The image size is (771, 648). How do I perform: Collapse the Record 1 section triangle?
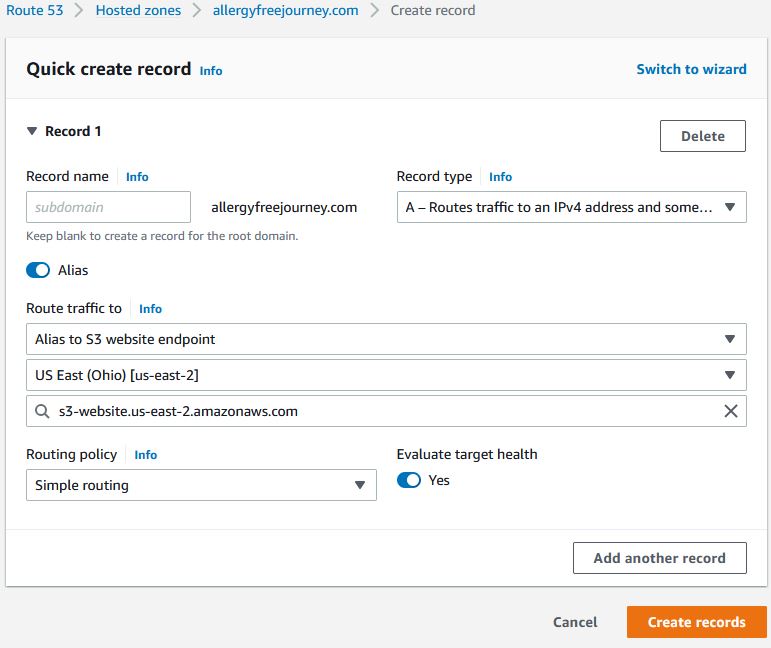(32, 131)
